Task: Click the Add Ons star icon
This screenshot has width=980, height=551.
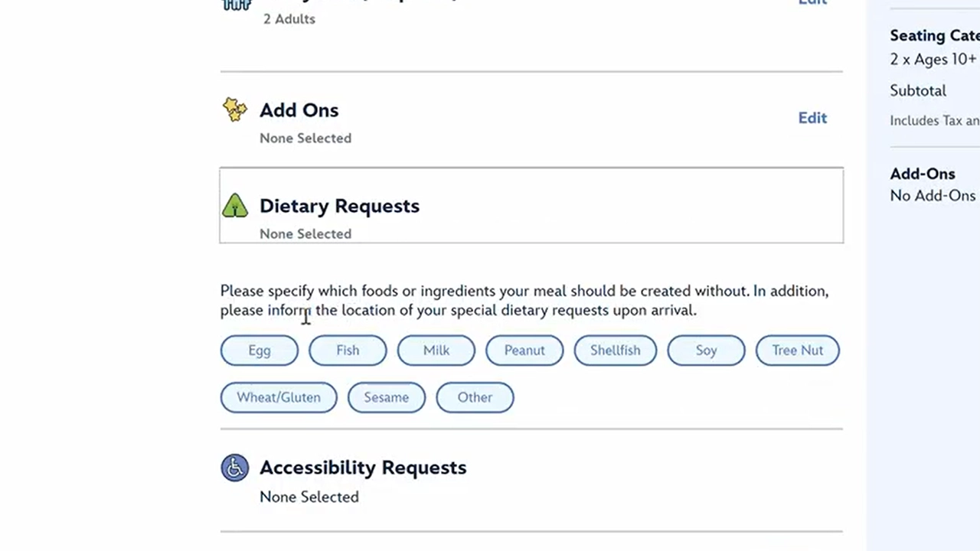Action: [x=235, y=109]
